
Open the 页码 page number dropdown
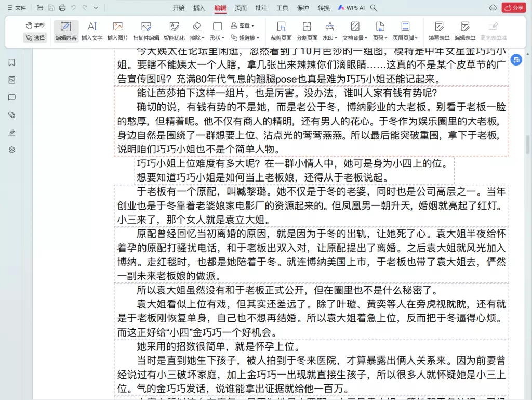tap(380, 31)
